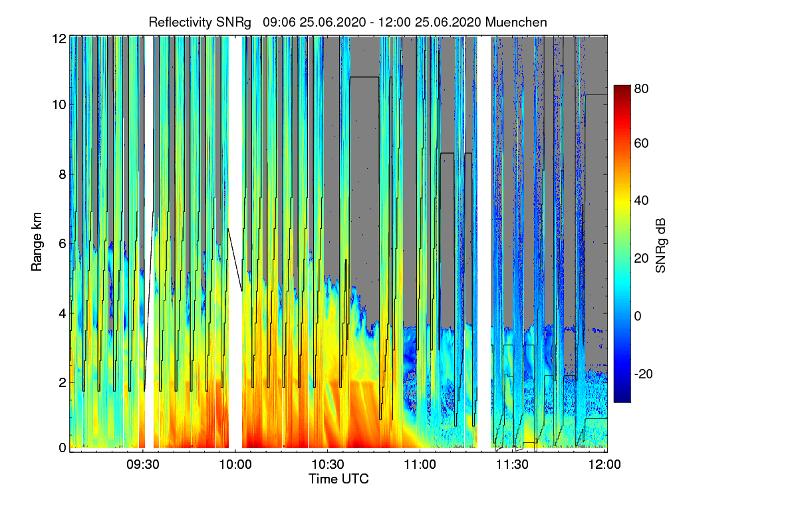Click the y-axis tick label 8
Viewport: 798px width, 532px height.
pyautogui.click(x=63, y=174)
